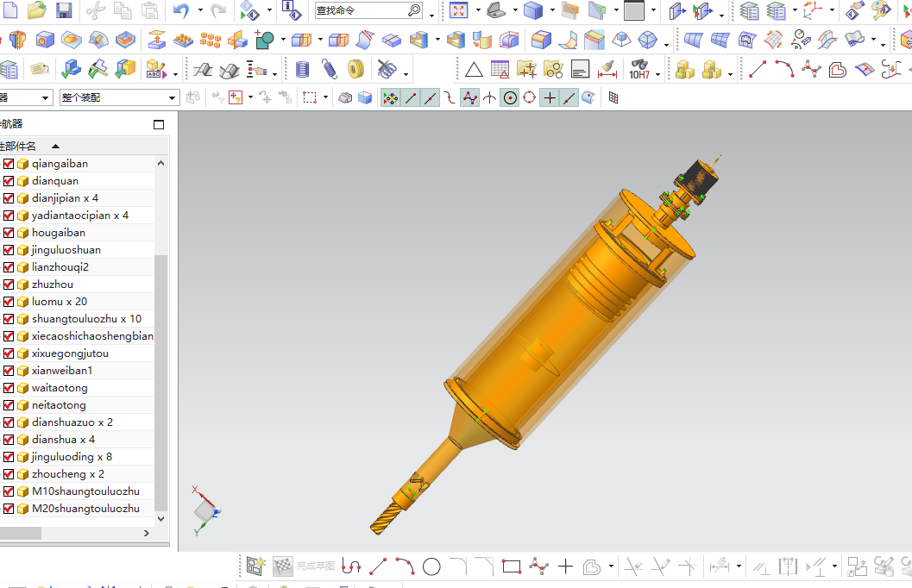The width and height of the screenshot is (912, 588).
Task: Select the xianweiban1 component row
Action: (x=77, y=370)
